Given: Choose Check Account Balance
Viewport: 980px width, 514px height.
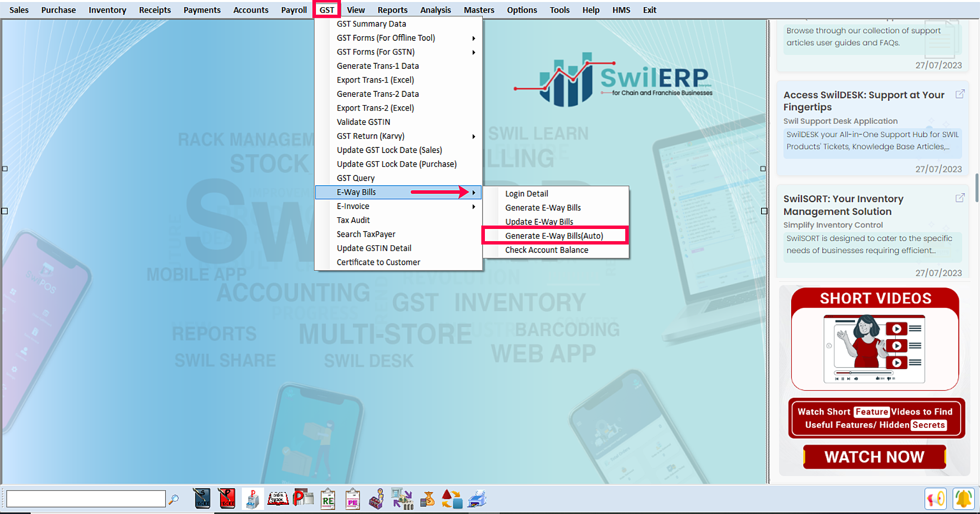Looking at the screenshot, I should pyautogui.click(x=556, y=250).
